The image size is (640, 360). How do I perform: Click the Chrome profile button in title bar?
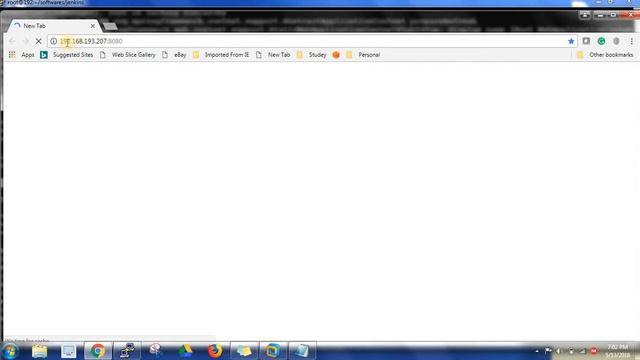click(585, 15)
